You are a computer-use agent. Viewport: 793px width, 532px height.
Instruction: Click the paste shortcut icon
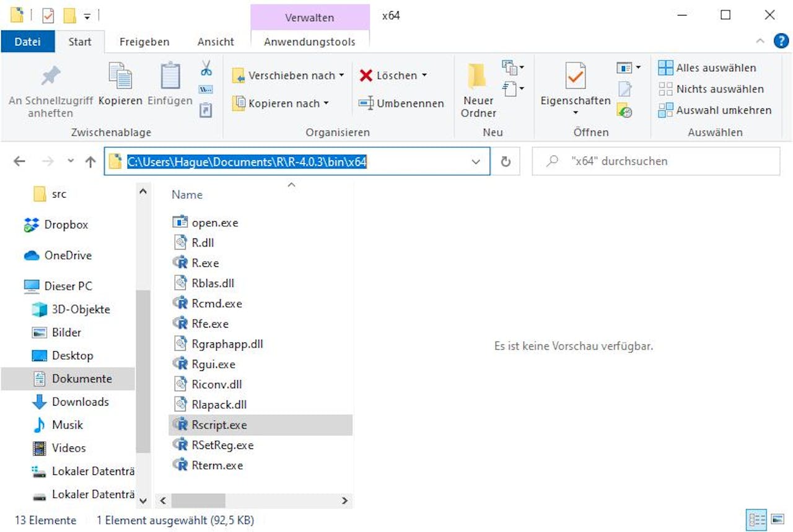pos(206,110)
